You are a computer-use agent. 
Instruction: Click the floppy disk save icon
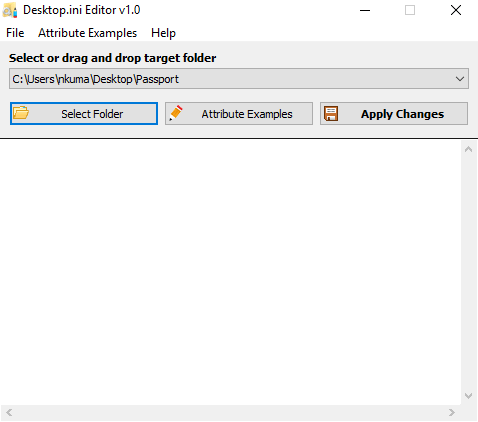click(331, 114)
